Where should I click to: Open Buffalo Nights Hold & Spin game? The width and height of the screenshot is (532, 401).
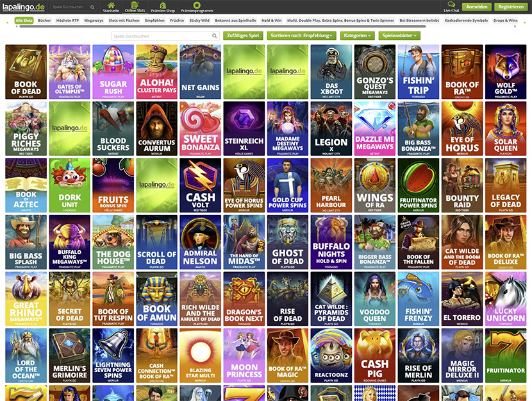(x=331, y=242)
